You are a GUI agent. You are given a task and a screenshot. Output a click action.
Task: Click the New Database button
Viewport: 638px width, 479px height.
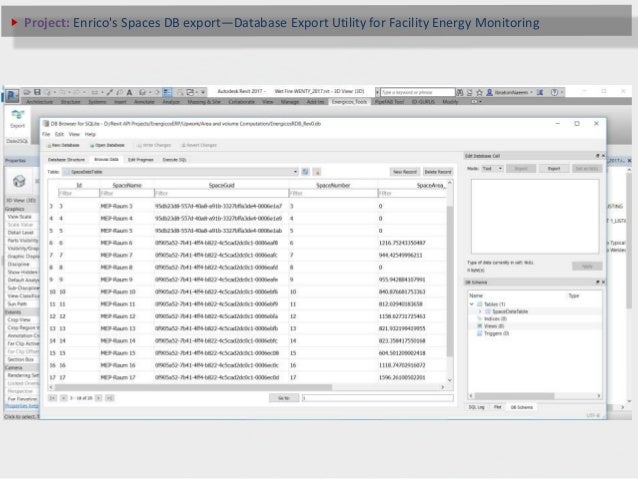(63, 145)
